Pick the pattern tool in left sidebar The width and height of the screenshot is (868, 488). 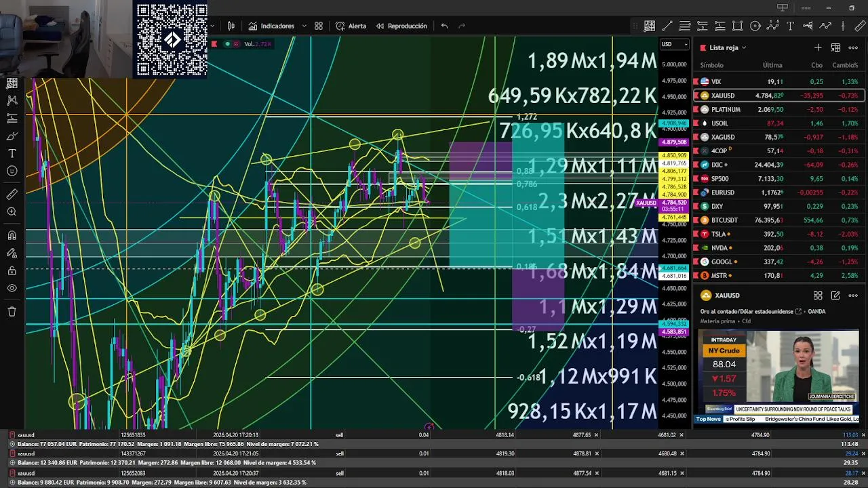coord(12,100)
